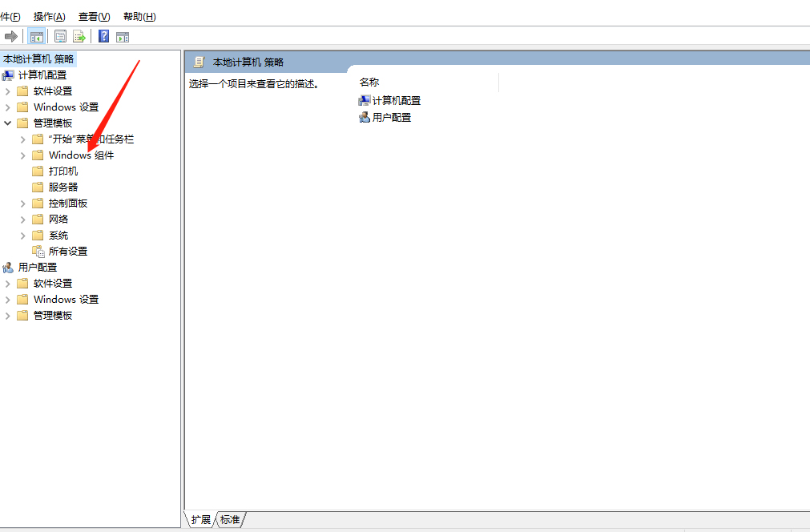Select 管理模板 folder under 计算机配置
Viewport: 810px width, 532px height.
point(53,123)
